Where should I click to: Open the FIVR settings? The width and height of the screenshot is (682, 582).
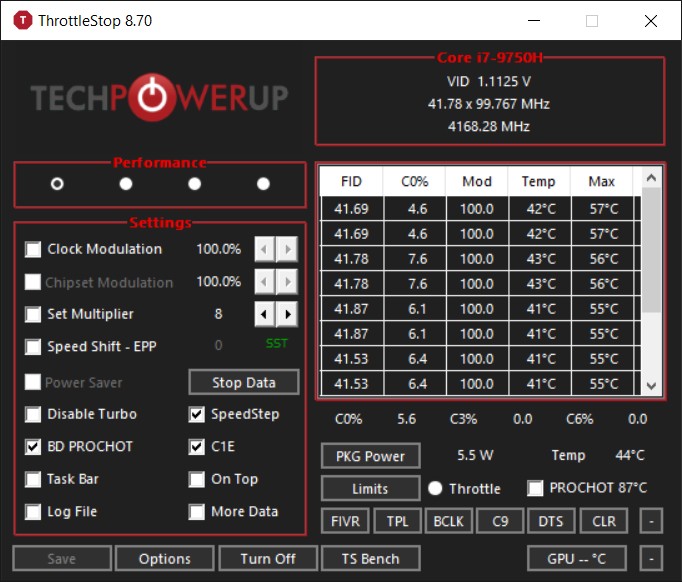tap(345, 521)
